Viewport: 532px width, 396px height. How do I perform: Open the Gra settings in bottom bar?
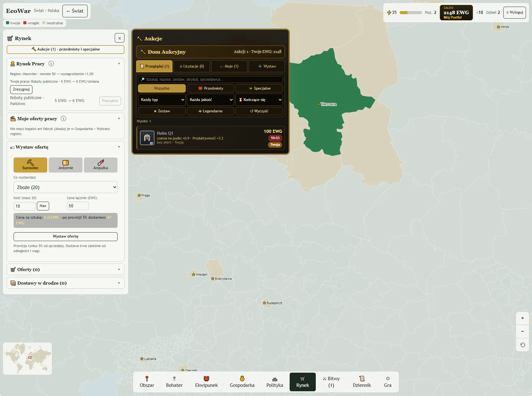click(388, 382)
